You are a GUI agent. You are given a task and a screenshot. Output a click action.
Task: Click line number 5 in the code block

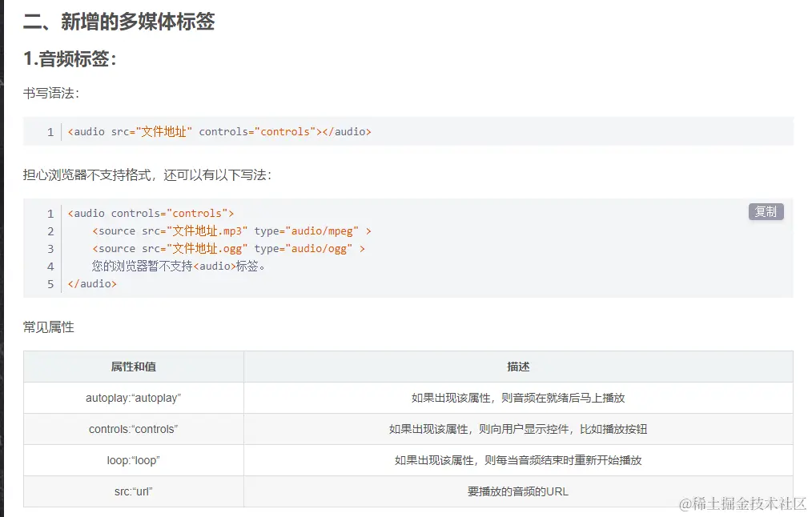click(50, 284)
